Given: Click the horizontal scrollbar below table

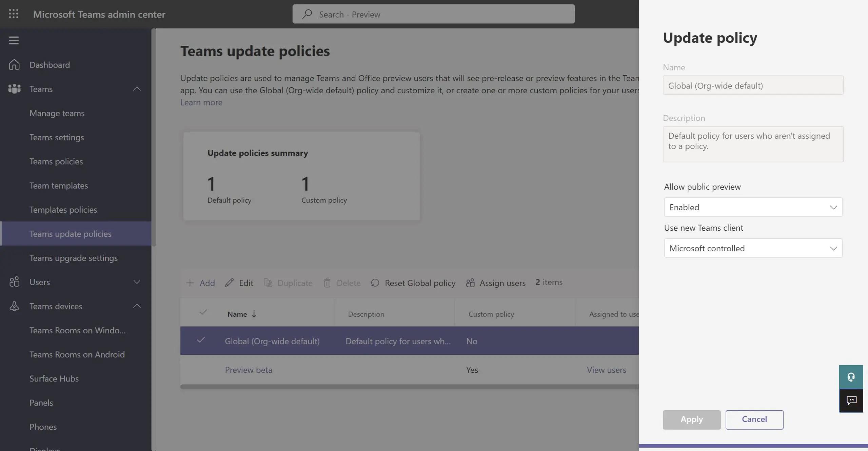Looking at the screenshot, I should pyautogui.click(x=410, y=387).
